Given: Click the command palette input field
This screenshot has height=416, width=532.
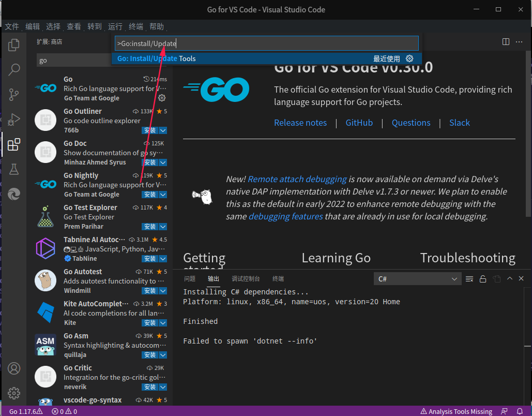Looking at the screenshot, I should click(x=267, y=43).
